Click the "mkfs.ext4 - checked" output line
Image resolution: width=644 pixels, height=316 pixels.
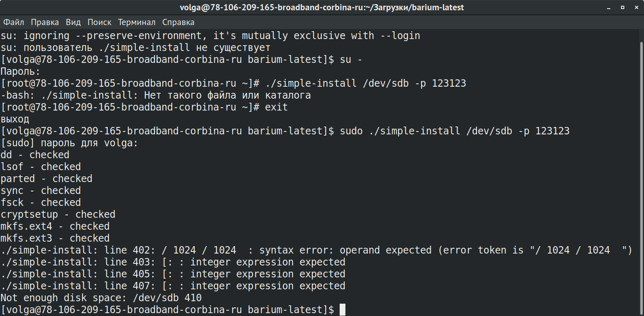55,226
